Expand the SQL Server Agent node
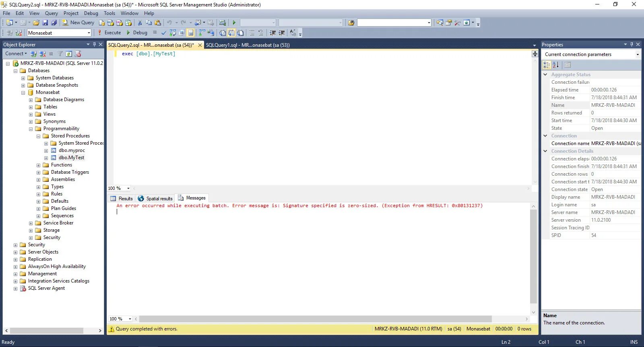 pos(15,289)
